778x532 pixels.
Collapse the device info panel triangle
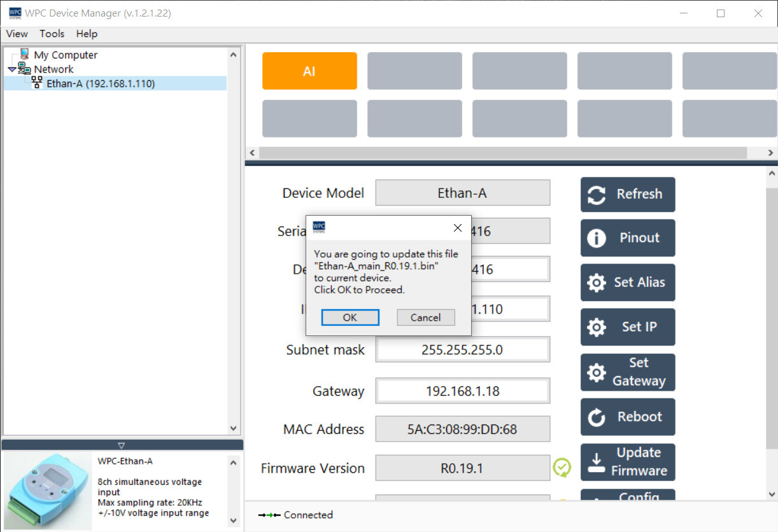coord(122,445)
